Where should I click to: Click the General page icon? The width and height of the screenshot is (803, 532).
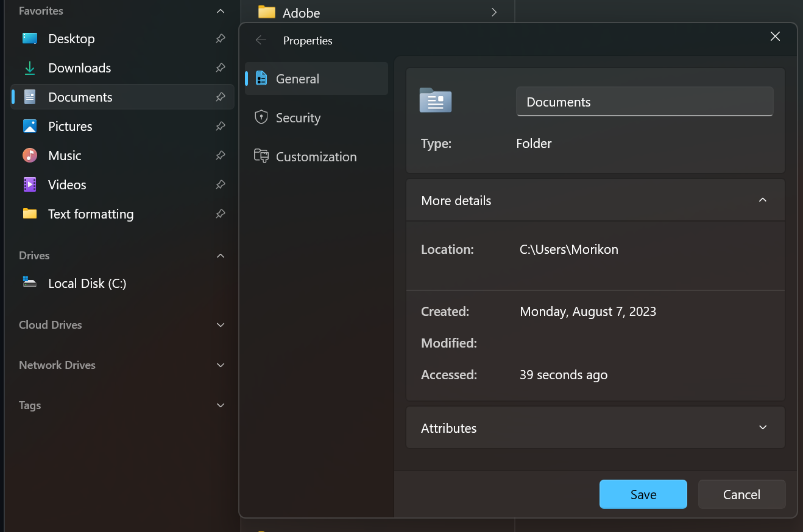(x=261, y=79)
